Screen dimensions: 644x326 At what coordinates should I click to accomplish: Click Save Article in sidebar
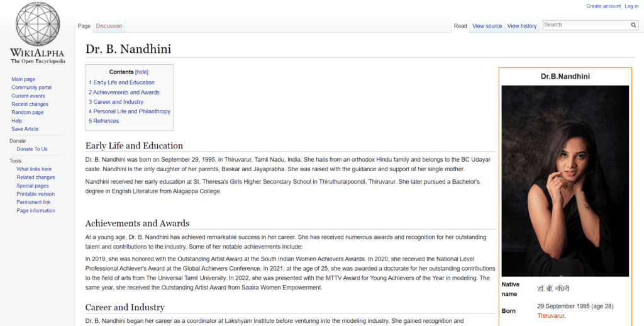pos(25,129)
